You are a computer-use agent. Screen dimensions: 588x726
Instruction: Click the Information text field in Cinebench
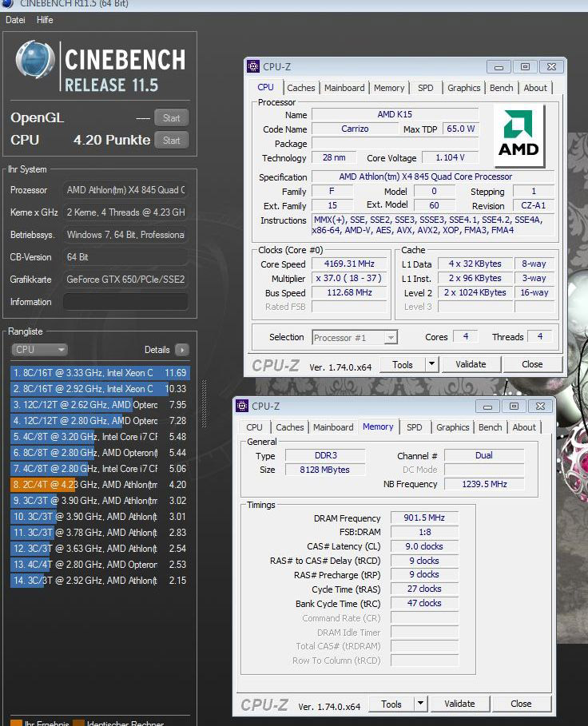coord(125,302)
